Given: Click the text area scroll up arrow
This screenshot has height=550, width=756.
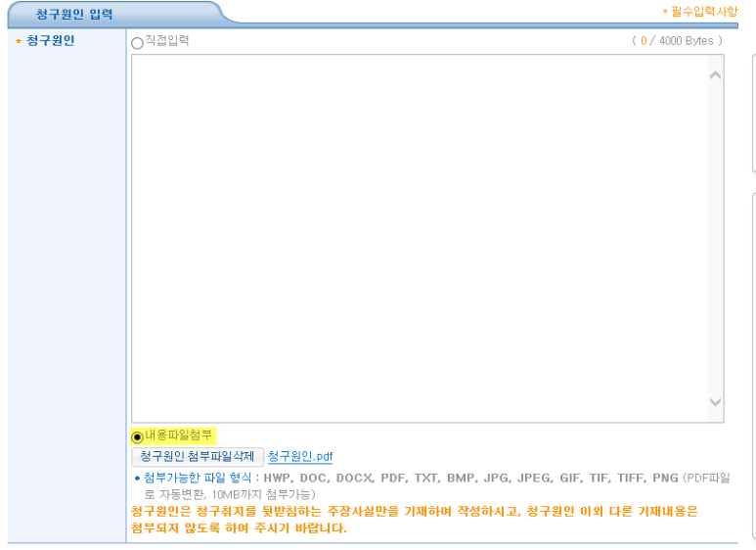Looking at the screenshot, I should pyautogui.click(x=716, y=75).
